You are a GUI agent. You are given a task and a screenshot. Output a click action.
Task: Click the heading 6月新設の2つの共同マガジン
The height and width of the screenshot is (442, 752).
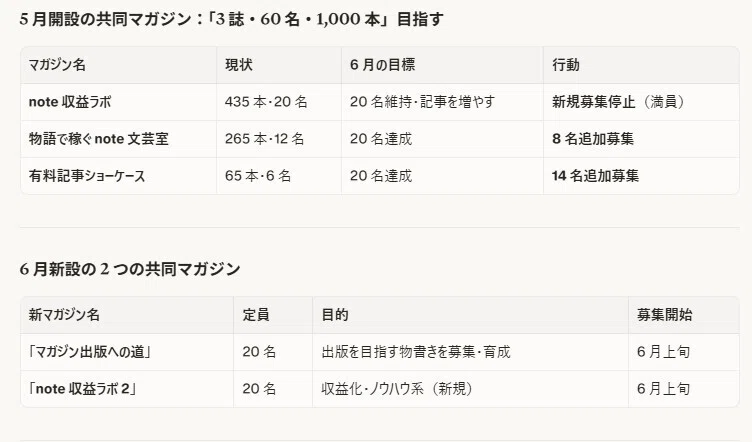pos(130,269)
